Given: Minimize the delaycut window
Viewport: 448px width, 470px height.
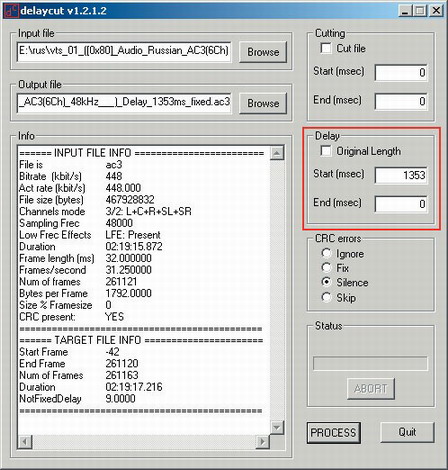Looking at the screenshot, I should tap(405, 11).
